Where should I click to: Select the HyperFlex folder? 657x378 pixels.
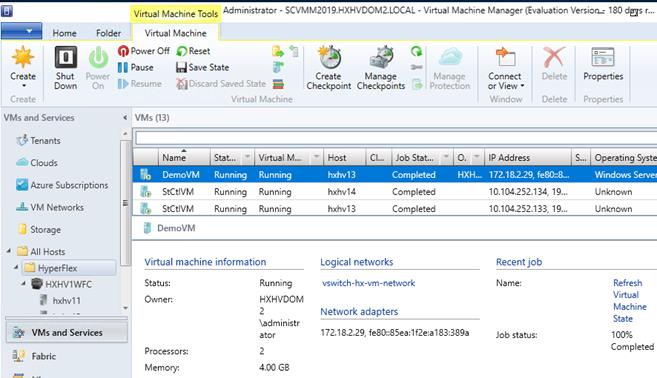coord(57,268)
